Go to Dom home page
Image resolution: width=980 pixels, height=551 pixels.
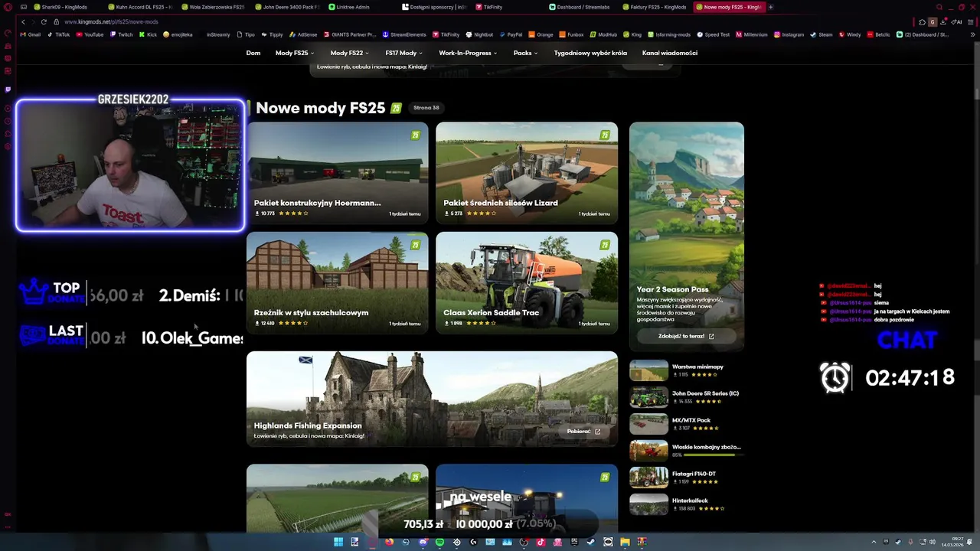[253, 53]
